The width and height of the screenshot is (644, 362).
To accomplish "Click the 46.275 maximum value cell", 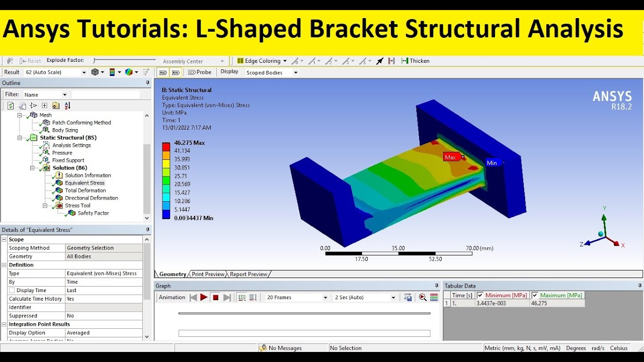I will coord(557,303).
